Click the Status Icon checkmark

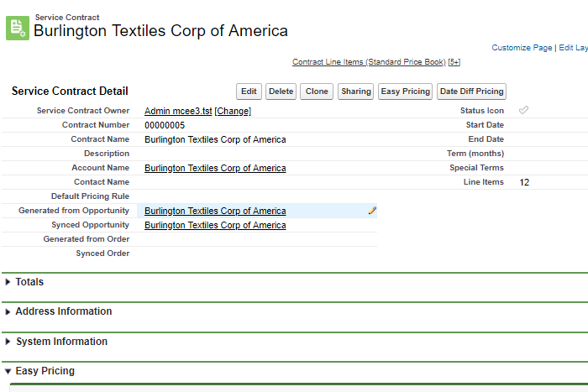523,111
